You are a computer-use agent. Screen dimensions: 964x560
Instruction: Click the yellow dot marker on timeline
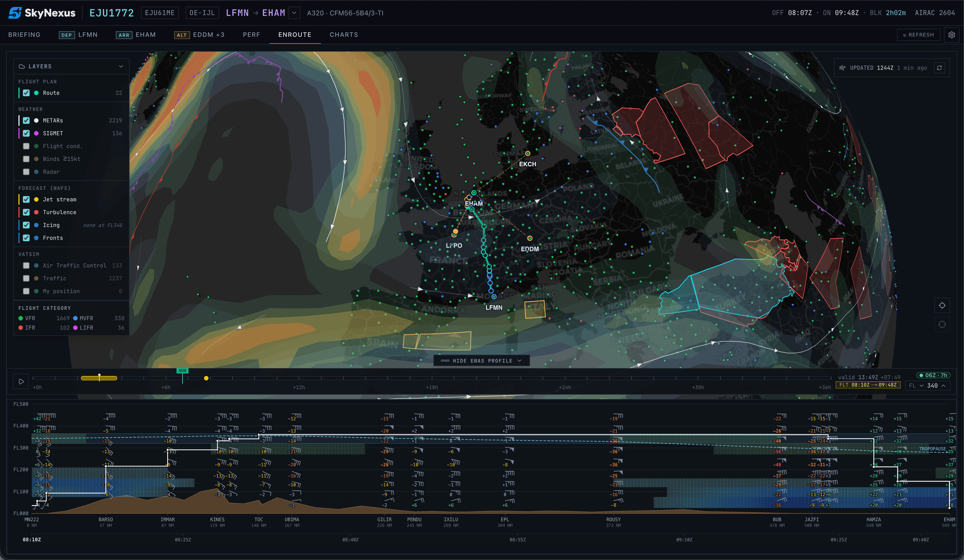pyautogui.click(x=206, y=378)
